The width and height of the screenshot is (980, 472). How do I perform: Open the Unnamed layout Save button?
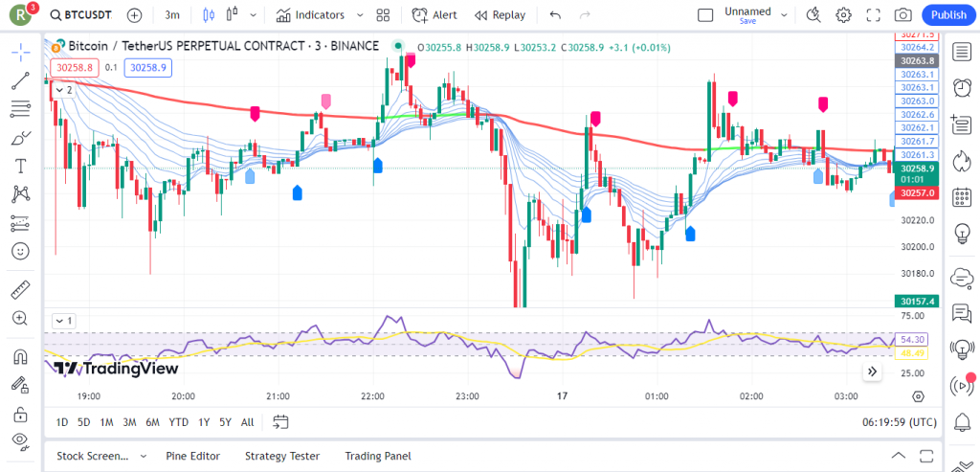pyautogui.click(x=747, y=15)
